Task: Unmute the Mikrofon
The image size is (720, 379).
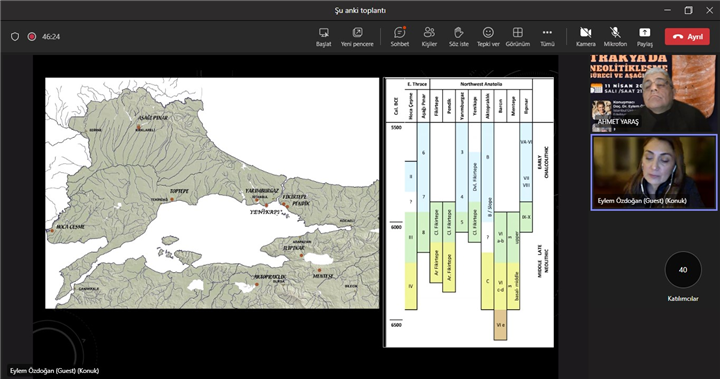Action: click(x=615, y=37)
